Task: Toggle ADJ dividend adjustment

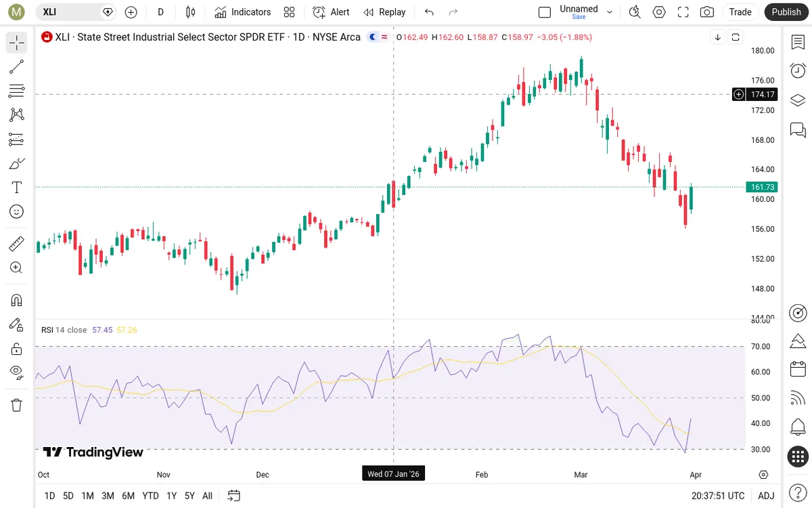Action: pyautogui.click(x=766, y=496)
